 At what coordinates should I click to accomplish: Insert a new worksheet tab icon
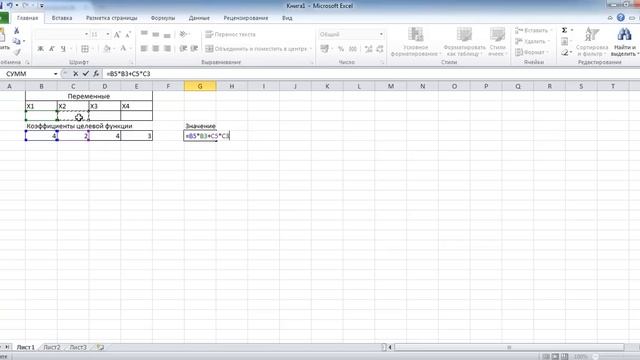click(100, 347)
